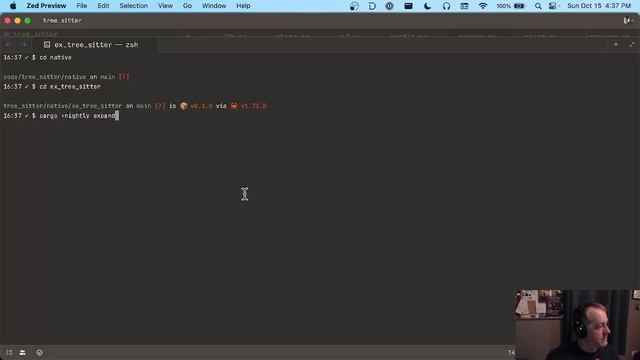Click the Spotlight search icon
This screenshot has height=360, width=640.
pyautogui.click(x=538, y=6)
